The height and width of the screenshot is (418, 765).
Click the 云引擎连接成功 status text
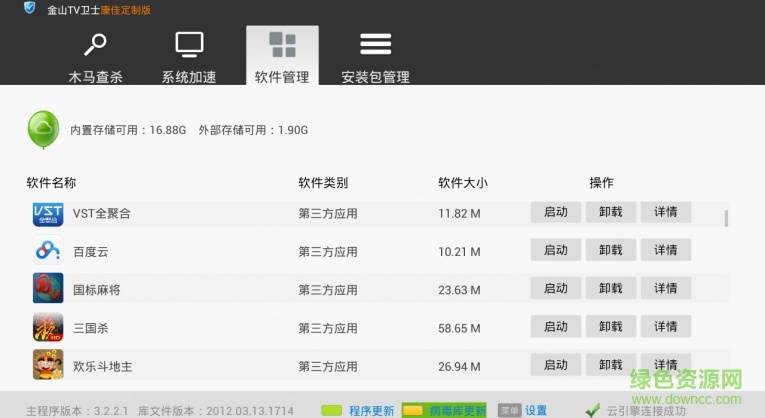[x=646, y=411]
